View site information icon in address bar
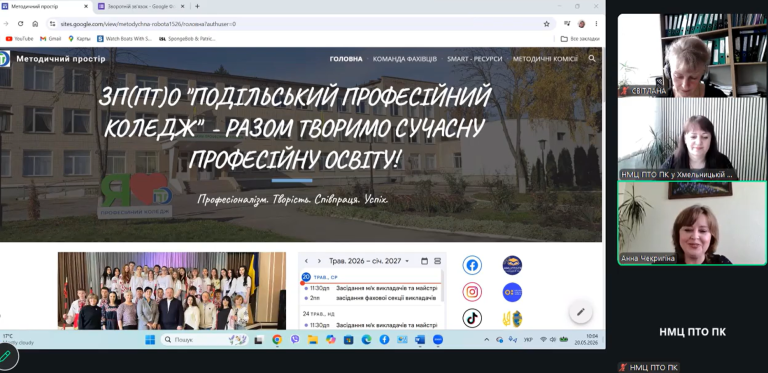Viewport: 768px width, 373px height. 53,23
